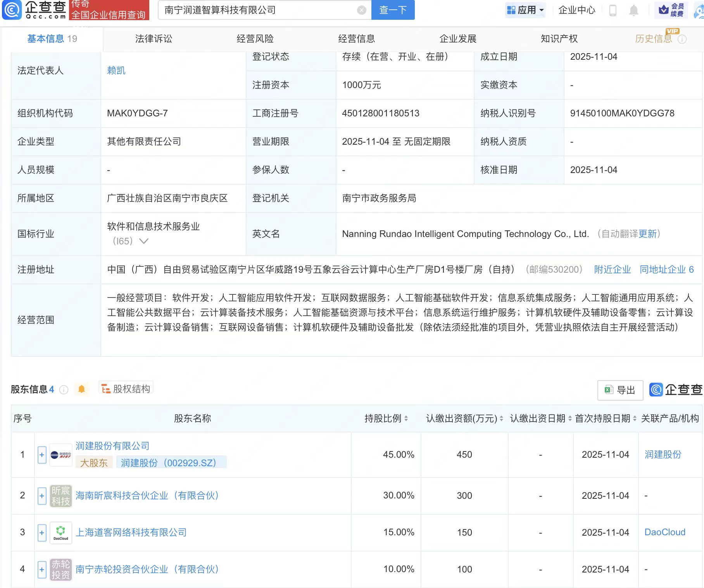Open the 附近企业 link
This screenshot has width=704, height=588.
pyautogui.click(x=612, y=269)
